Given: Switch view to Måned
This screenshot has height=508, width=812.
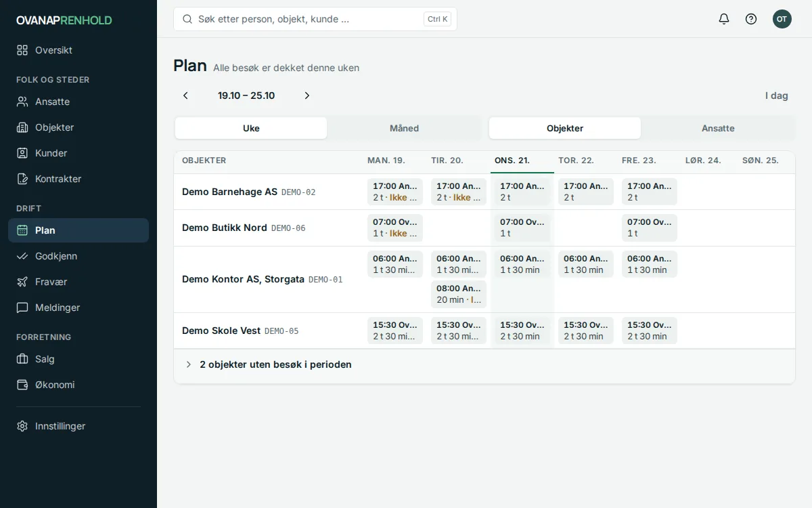Looking at the screenshot, I should 404,128.
